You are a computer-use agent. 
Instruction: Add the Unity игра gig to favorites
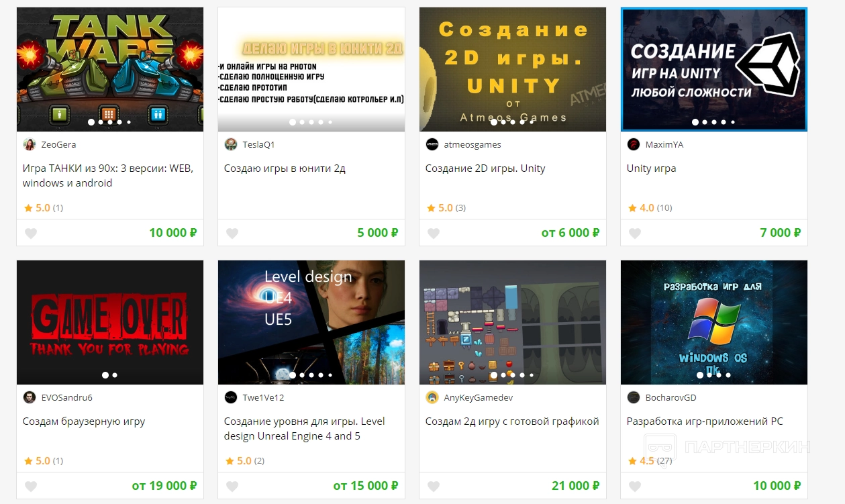tap(635, 234)
